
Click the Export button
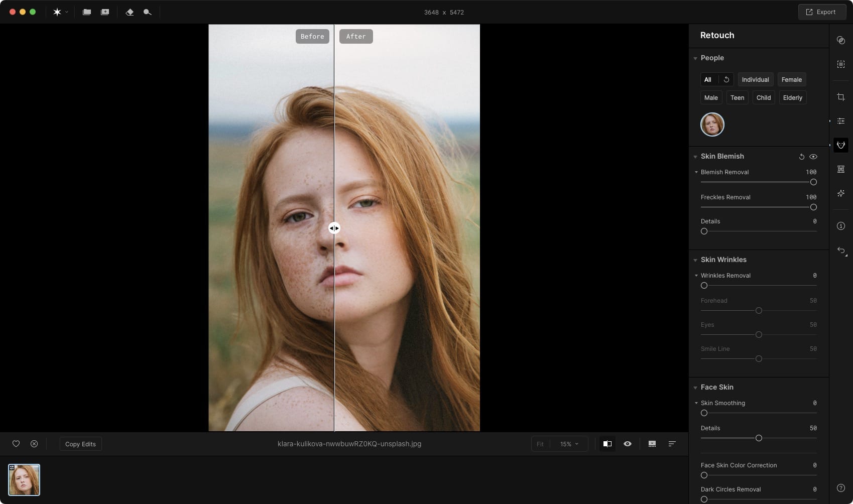[x=821, y=12]
